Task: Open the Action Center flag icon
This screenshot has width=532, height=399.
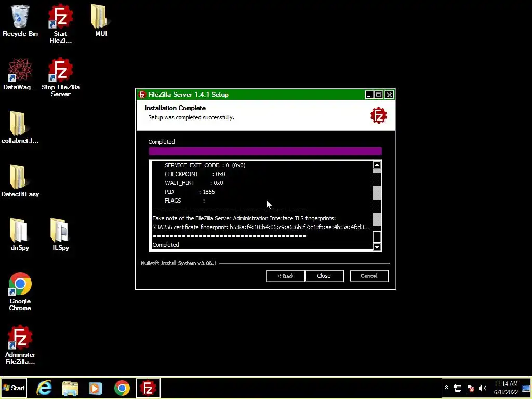Action: pos(470,388)
